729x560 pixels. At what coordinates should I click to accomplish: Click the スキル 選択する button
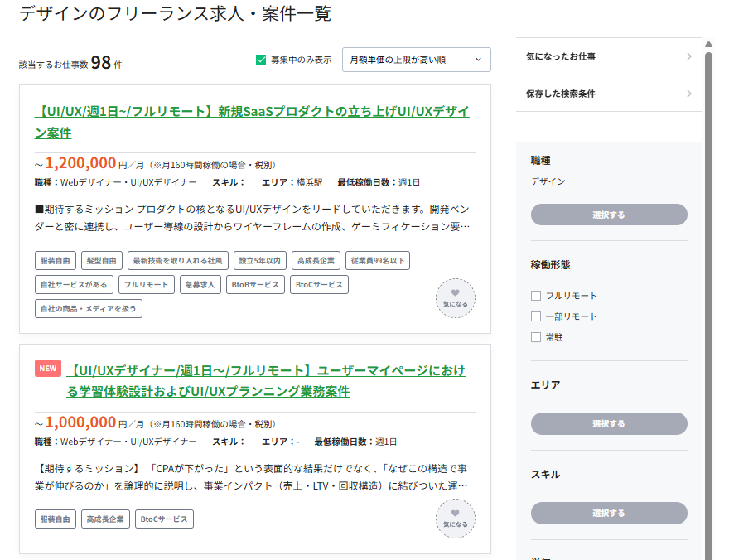(609, 513)
